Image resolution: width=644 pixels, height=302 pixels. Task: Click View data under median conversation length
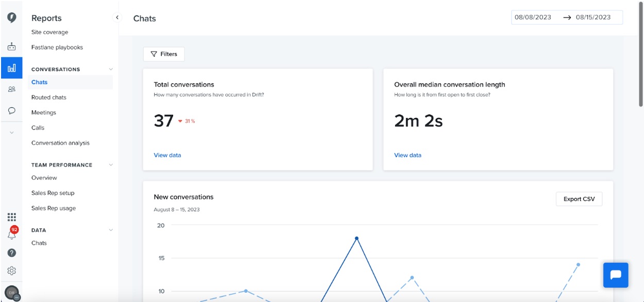point(408,155)
